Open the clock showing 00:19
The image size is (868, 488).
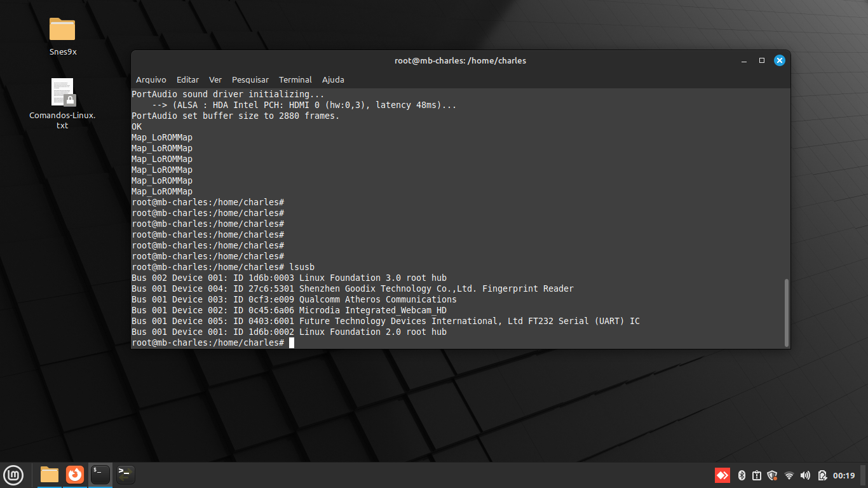(844, 475)
